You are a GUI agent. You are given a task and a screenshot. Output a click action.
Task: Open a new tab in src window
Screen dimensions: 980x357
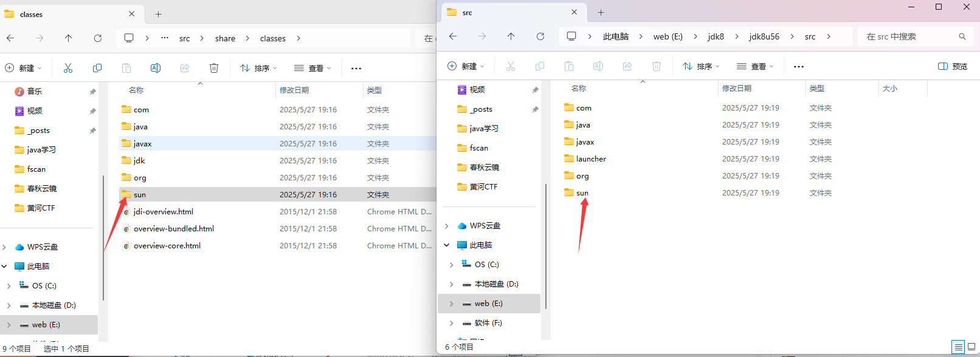click(x=601, y=13)
